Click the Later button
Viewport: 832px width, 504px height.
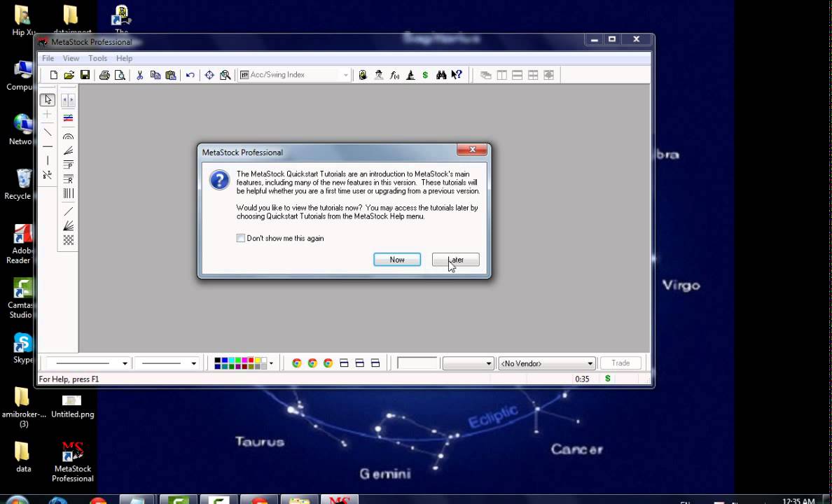(456, 260)
